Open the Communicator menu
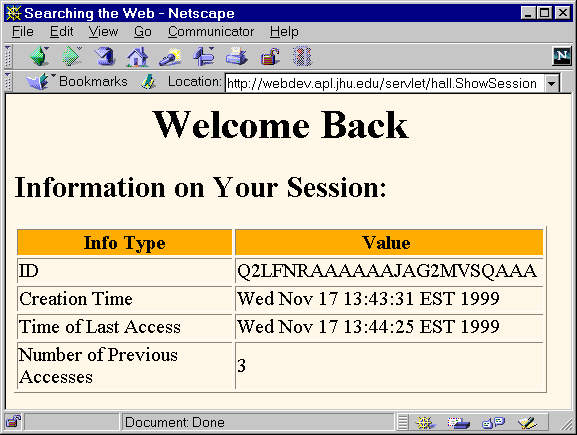The image size is (577, 435). [211, 32]
